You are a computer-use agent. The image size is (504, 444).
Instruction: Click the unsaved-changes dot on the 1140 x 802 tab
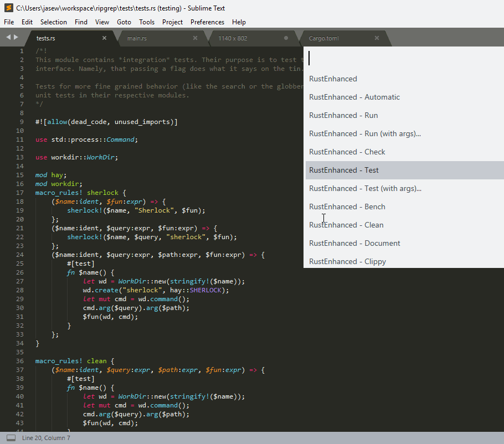[x=285, y=38]
